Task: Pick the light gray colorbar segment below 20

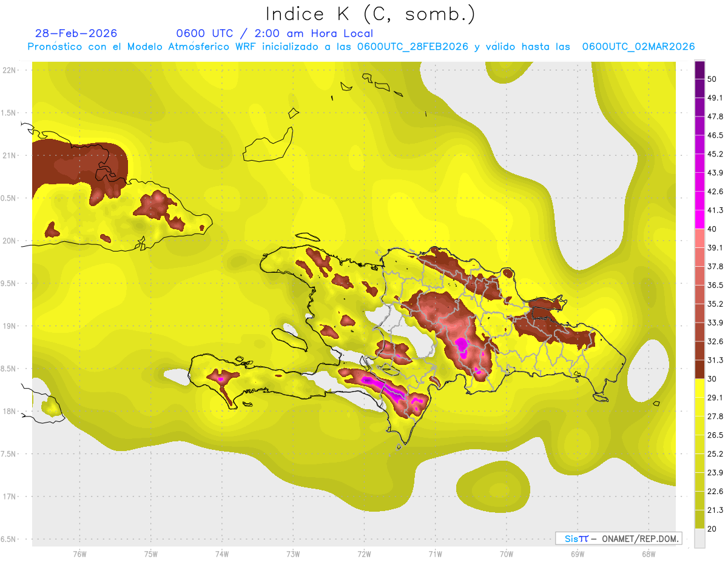Action: [699, 538]
